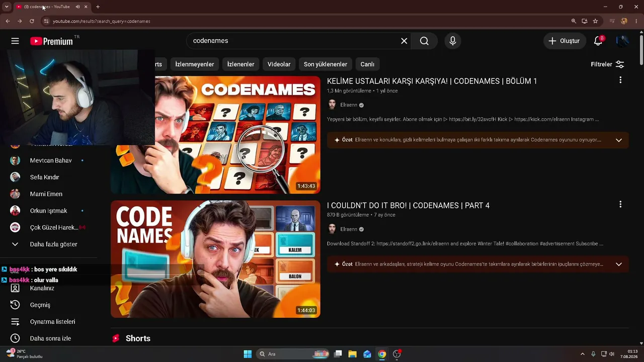
Task: View site information for youtube.com
Action: click(x=46, y=21)
